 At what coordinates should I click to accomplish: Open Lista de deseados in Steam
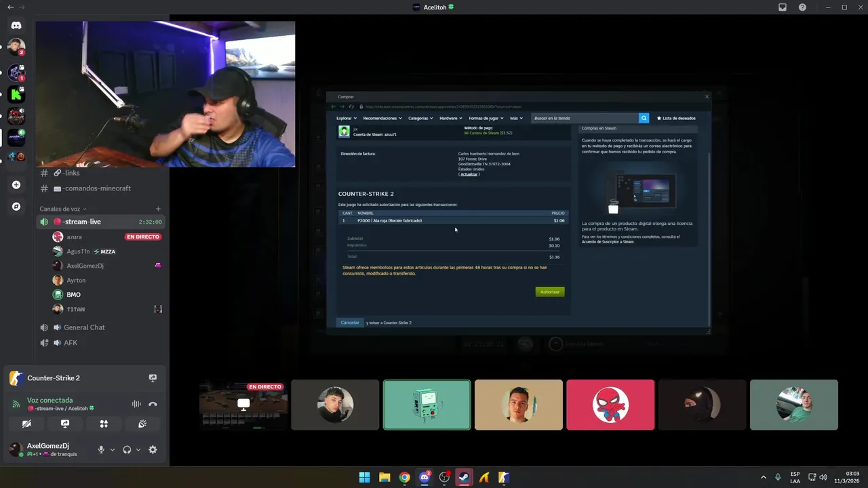(677, 118)
